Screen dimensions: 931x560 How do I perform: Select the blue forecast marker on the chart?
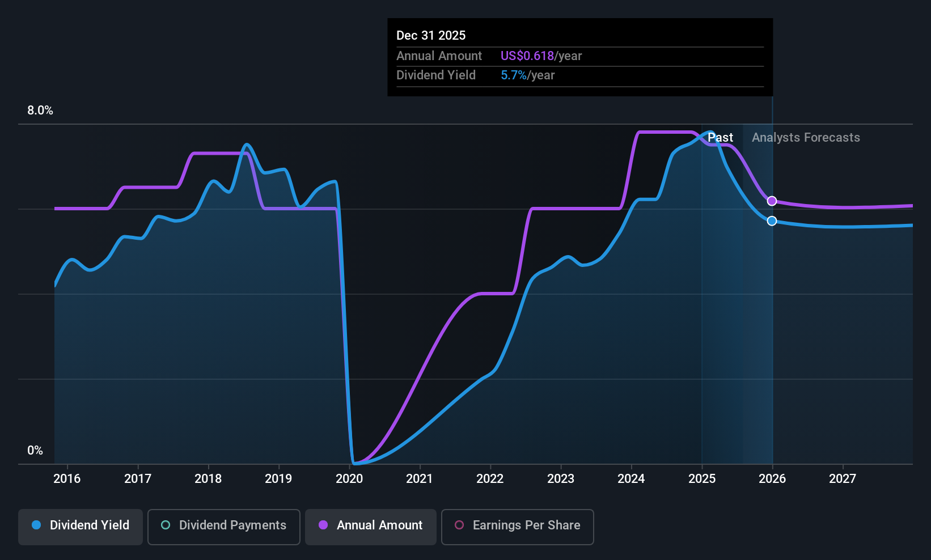pyautogui.click(x=772, y=220)
